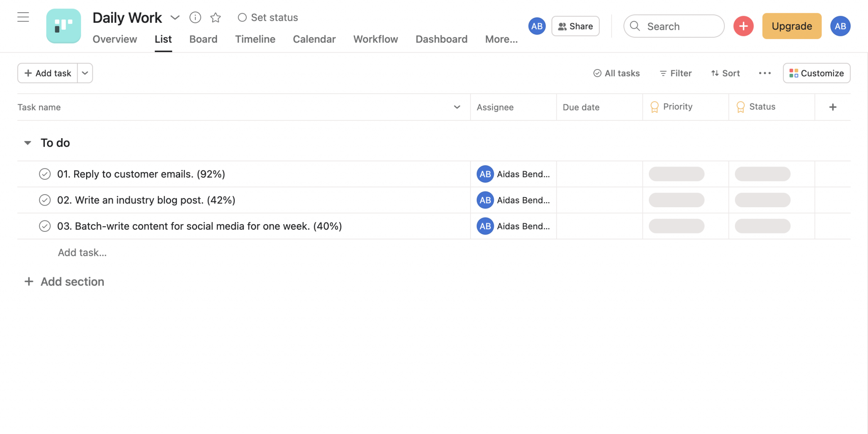The image size is (868, 434).
Task: Open the AB profile avatar menu
Action: coord(840,26)
